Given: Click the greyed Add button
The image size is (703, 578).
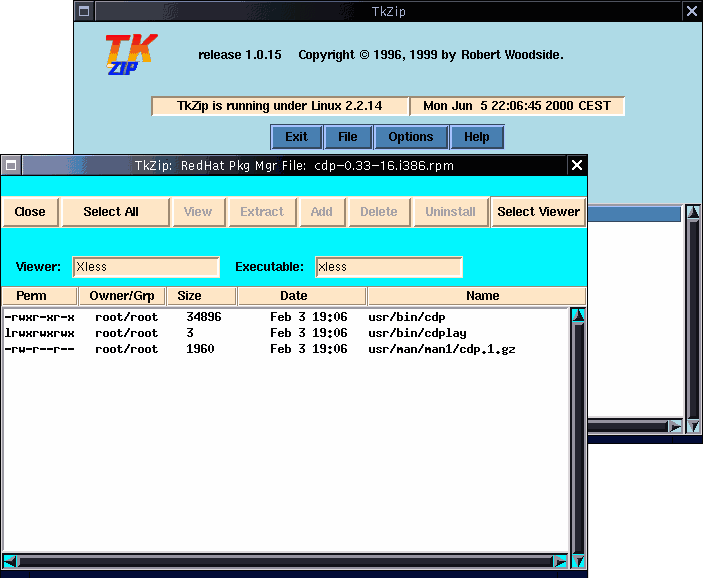Looking at the screenshot, I should pyautogui.click(x=321, y=212).
